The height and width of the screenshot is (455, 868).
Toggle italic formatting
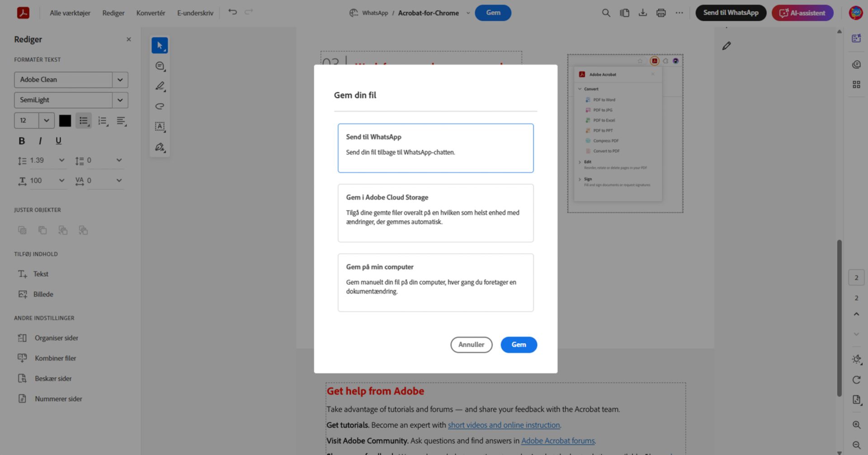(x=40, y=141)
